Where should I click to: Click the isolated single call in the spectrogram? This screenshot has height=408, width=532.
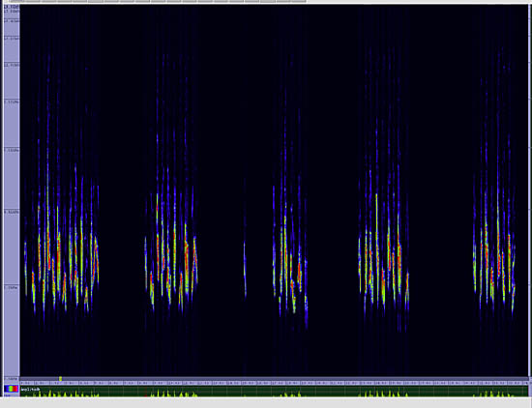tap(245, 270)
